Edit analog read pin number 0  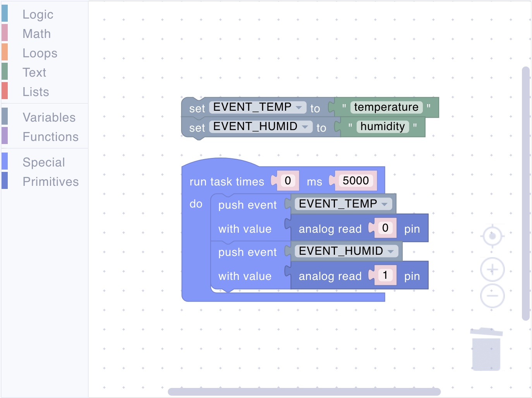coord(385,228)
